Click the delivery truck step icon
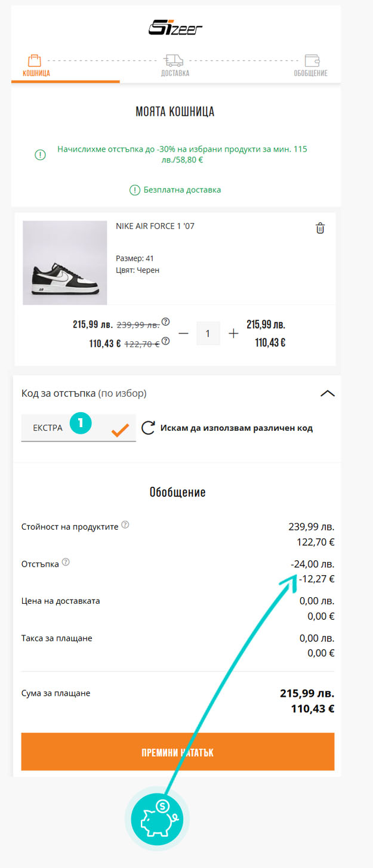The height and width of the screenshot is (868, 373). pyautogui.click(x=174, y=60)
